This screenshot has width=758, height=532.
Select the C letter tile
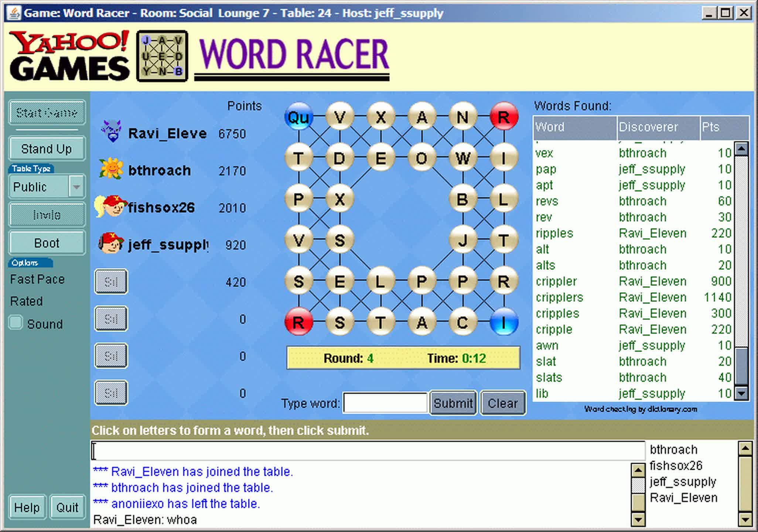tap(462, 322)
